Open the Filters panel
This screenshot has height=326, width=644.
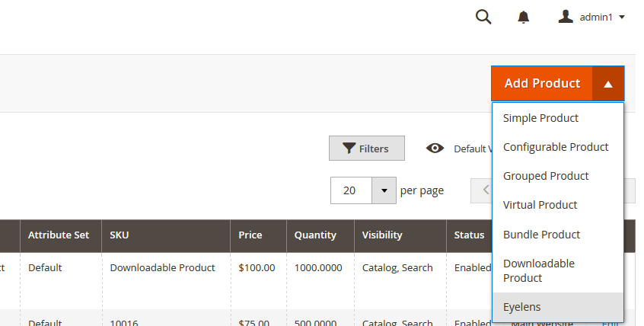coord(366,149)
